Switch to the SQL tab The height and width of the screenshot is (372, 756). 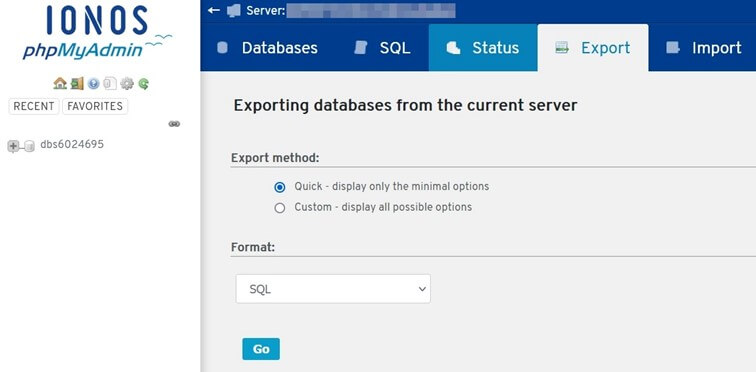(x=382, y=48)
